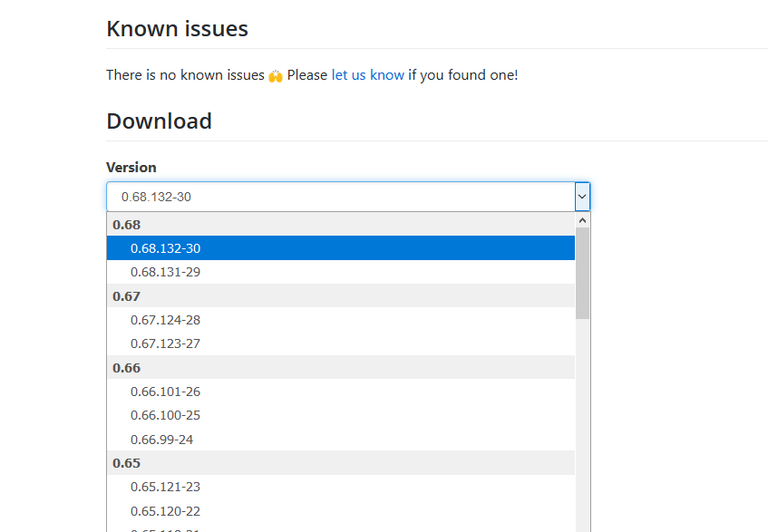Select version 0.65.120-22
The image size is (768, 532).
[340, 511]
